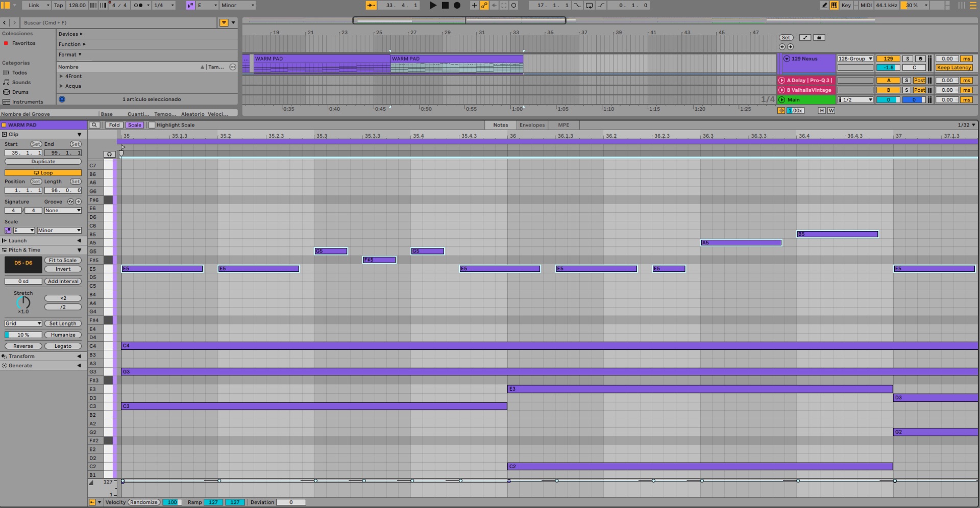Select the Notes tab

tap(500, 125)
